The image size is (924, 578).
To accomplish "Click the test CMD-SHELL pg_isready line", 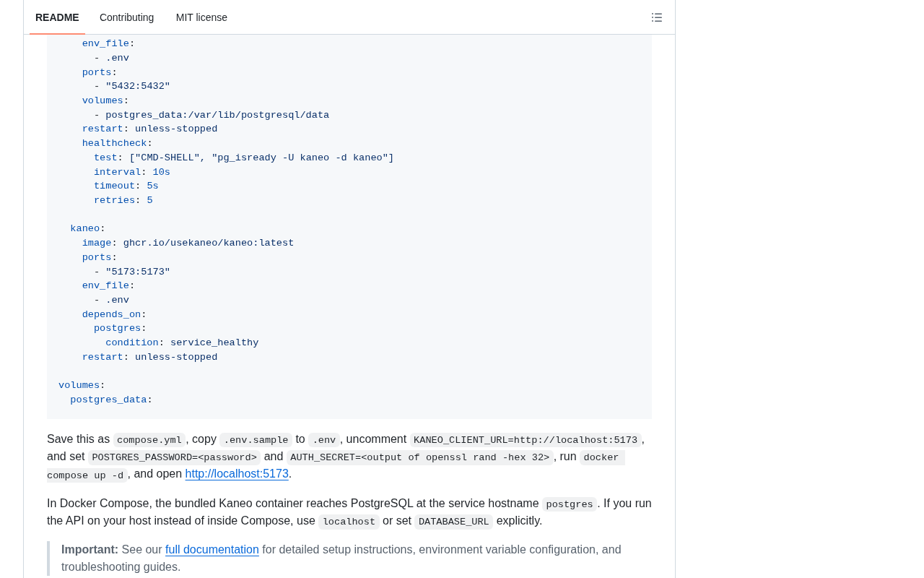I will [244, 158].
